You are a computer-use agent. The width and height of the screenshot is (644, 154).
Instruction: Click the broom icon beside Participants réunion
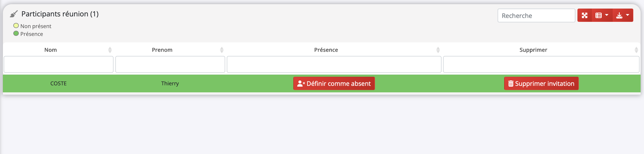click(x=14, y=14)
